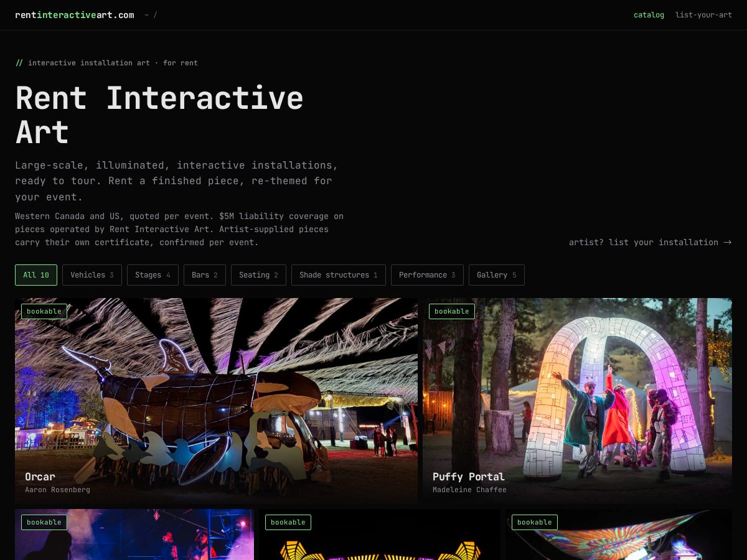Click the '~ /' path breadcrumb in the header
This screenshot has height=560, width=747.
[151, 15]
